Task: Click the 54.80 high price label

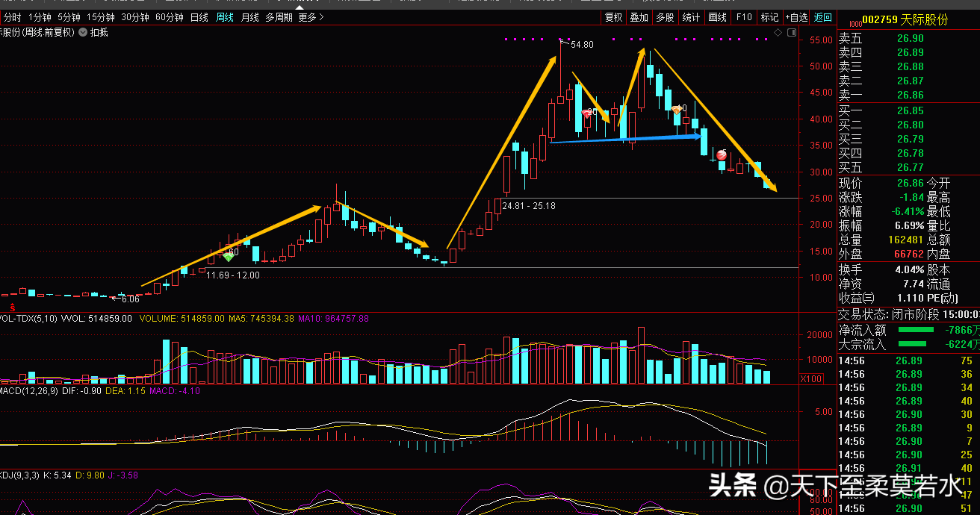Action: 582,46
